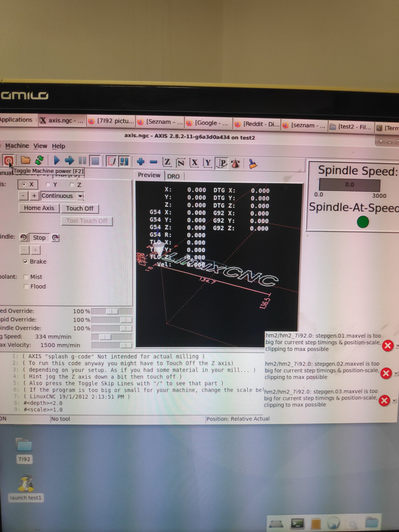Screen dimensions: 399x532
Task: Open the Machine menu
Action: point(17,146)
